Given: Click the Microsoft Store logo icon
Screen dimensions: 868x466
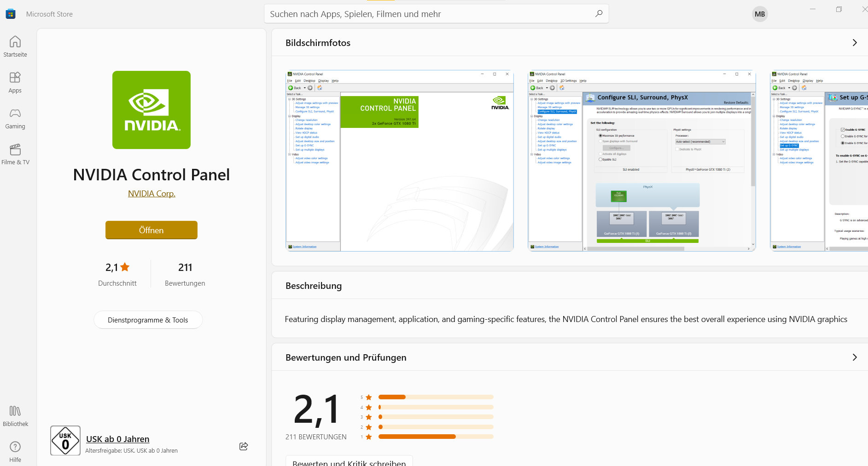Looking at the screenshot, I should [x=11, y=14].
